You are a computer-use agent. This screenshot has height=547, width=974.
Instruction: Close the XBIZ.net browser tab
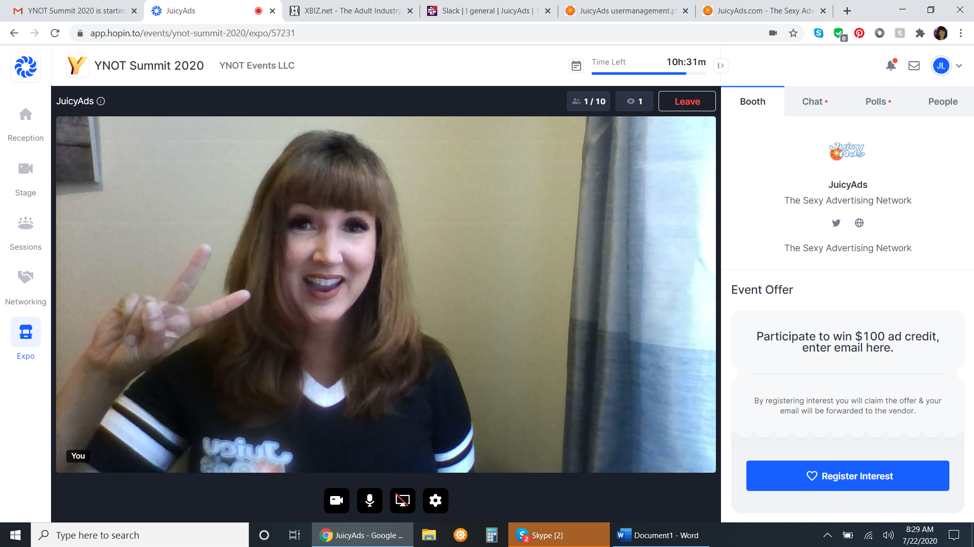coord(410,11)
